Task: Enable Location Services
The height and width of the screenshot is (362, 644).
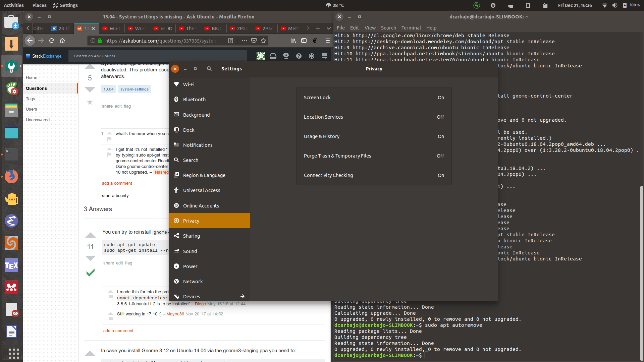Action: point(440,117)
